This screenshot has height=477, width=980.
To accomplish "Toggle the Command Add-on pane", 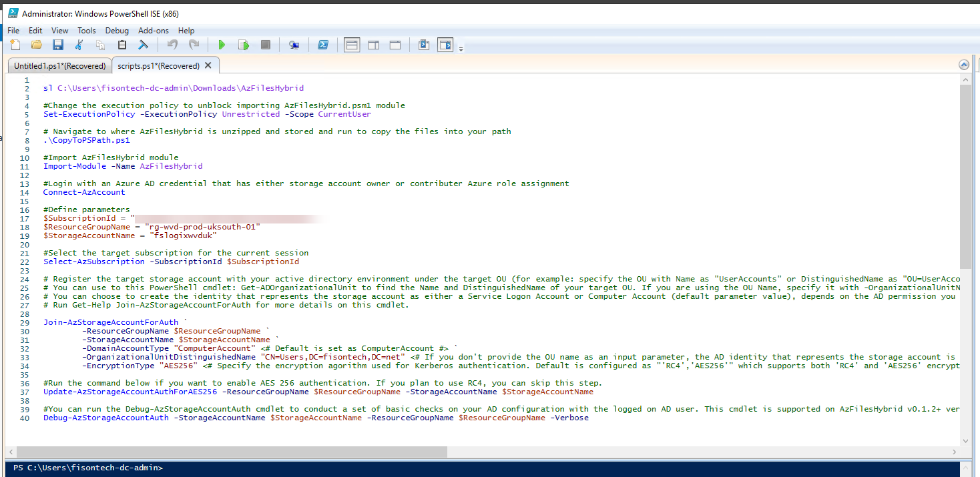I will (x=445, y=45).
